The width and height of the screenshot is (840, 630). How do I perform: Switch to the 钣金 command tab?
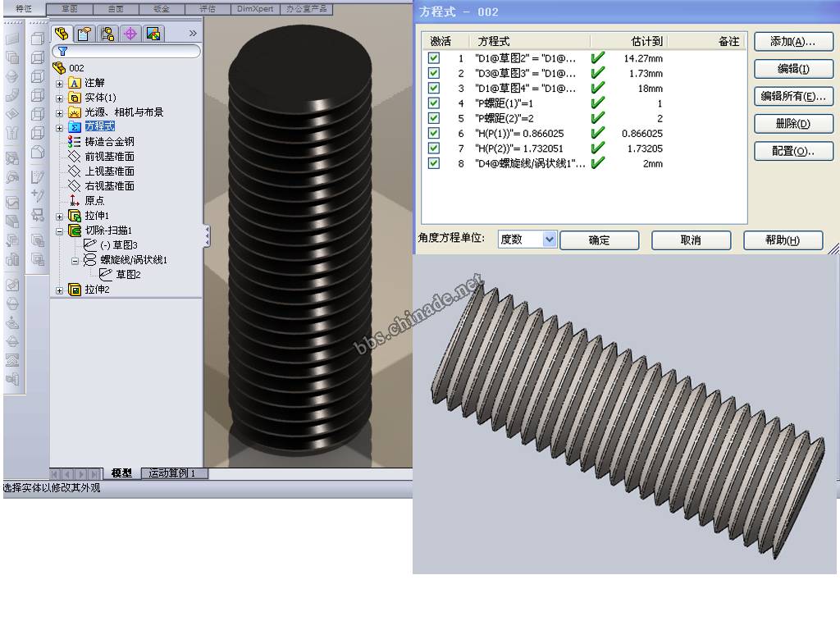[162, 9]
